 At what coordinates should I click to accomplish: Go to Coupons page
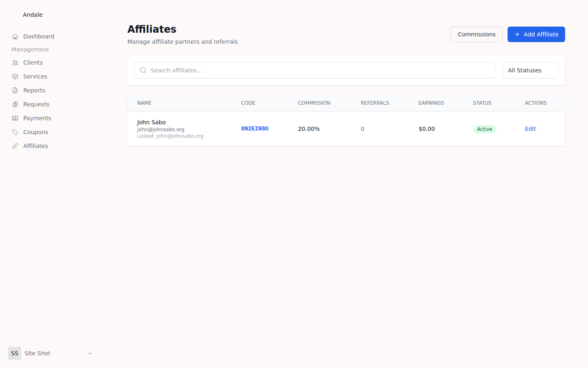pos(36,132)
